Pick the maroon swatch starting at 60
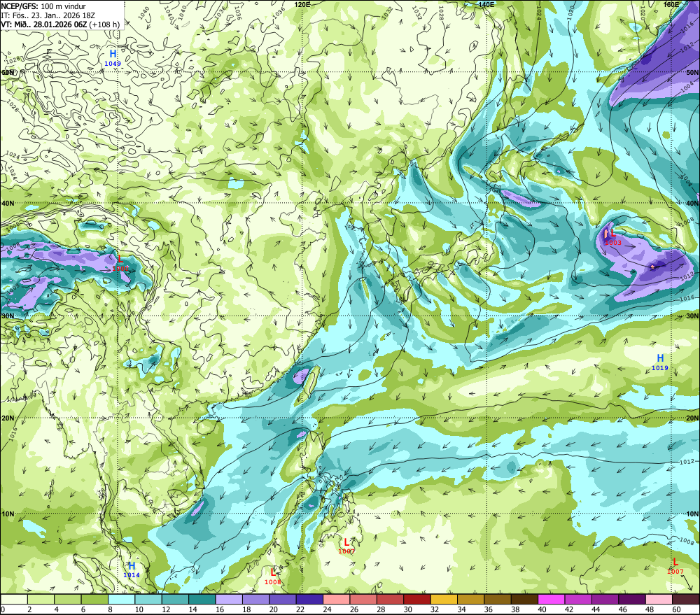700x615 pixels. pos(686,599)
